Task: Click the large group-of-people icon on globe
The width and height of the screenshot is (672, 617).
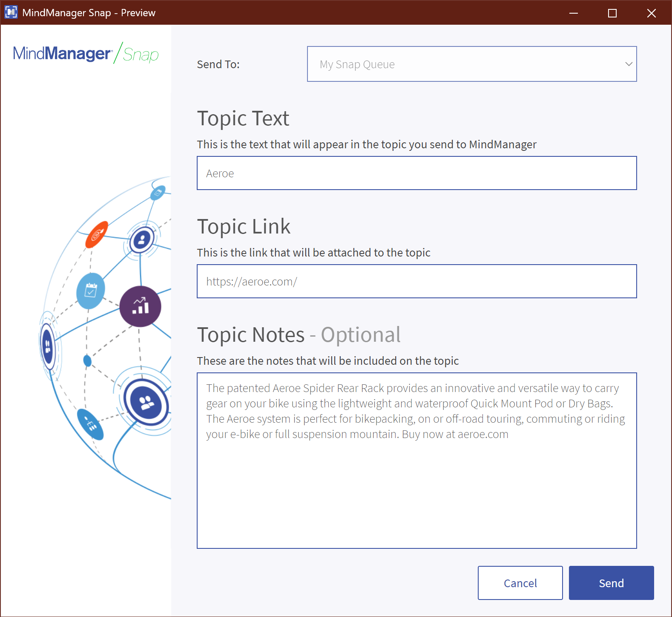Action: (146, 402)
